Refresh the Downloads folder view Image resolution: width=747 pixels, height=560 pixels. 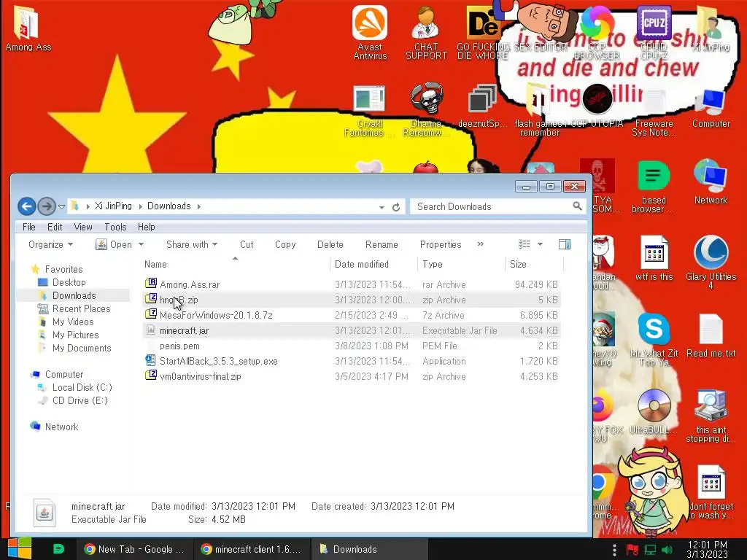point(396,206)
